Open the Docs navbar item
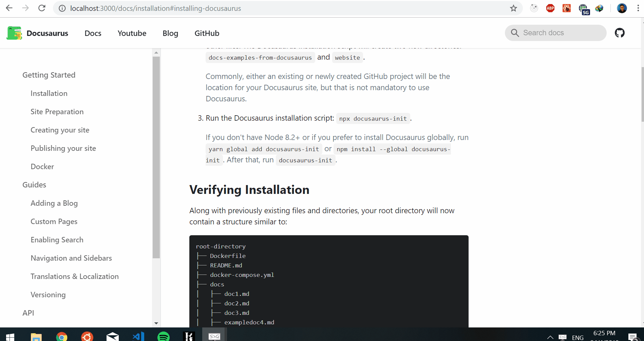 coord(93,33)
